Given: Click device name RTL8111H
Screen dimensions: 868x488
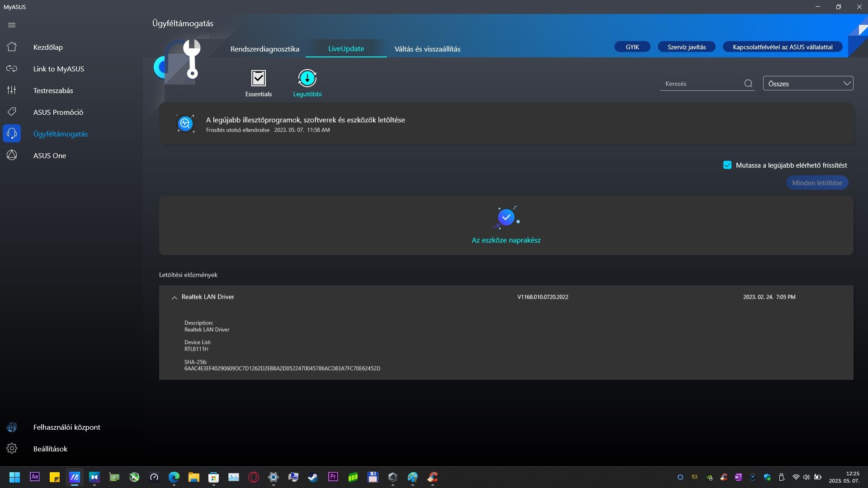Looking at the screenshot, I should click(x=196, y=349).
